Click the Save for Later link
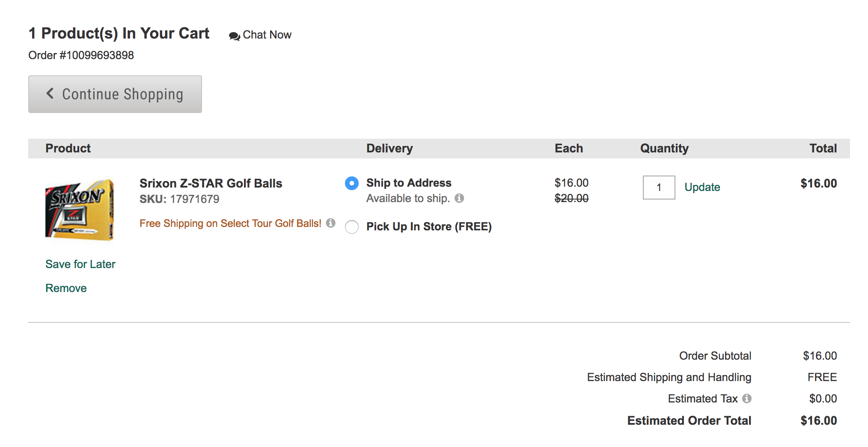This screenshot has width=868, height=447. coord(80,264)
